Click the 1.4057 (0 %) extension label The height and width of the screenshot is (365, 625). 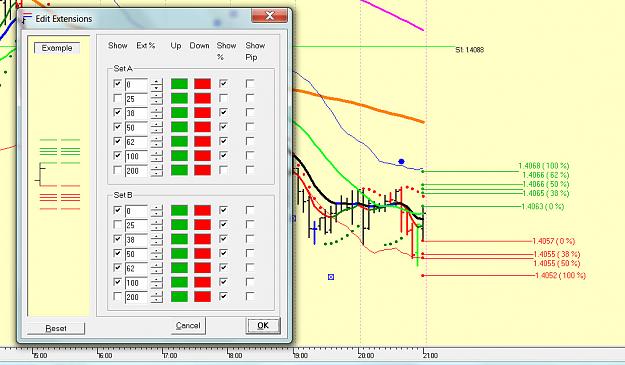point(554,241)
